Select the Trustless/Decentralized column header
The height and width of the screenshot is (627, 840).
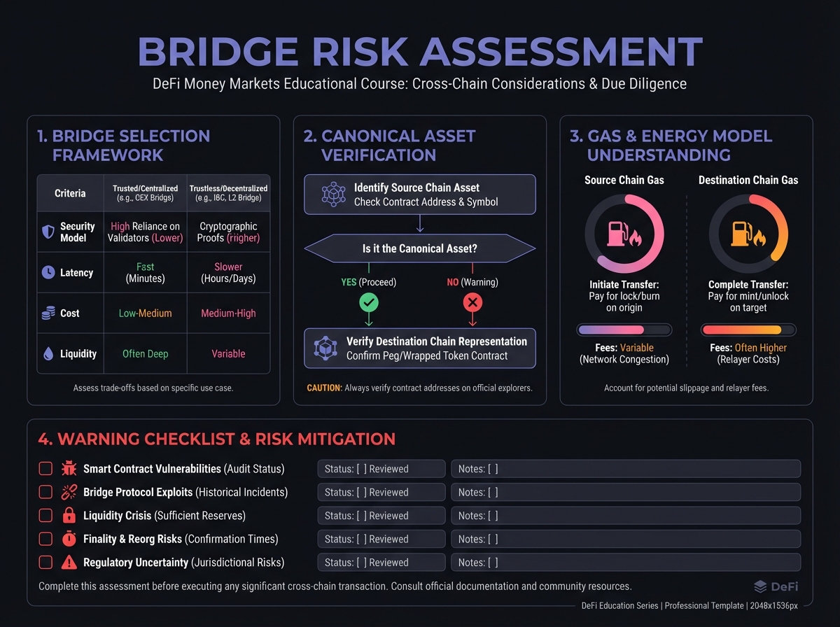tap(229, 193)
